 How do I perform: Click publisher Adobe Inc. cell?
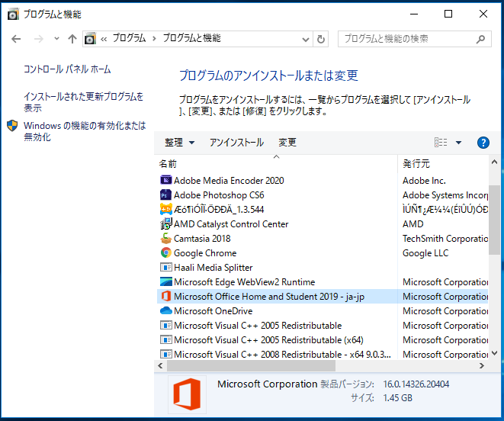[x=424, y=181]
